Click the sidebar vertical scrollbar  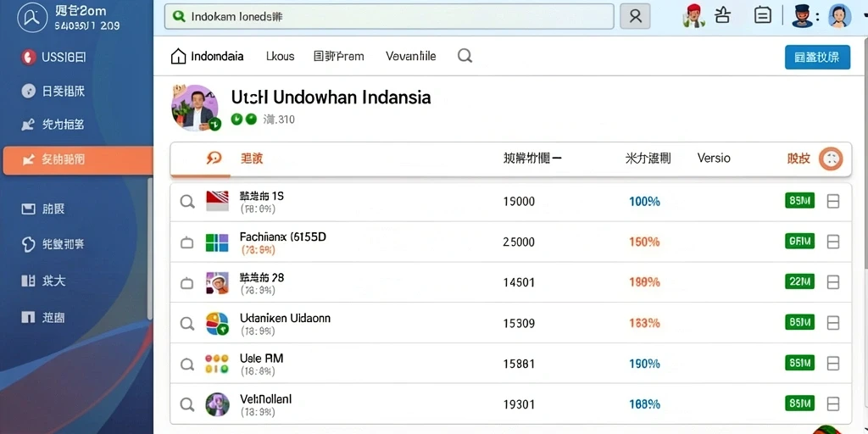tap(149, 248)
